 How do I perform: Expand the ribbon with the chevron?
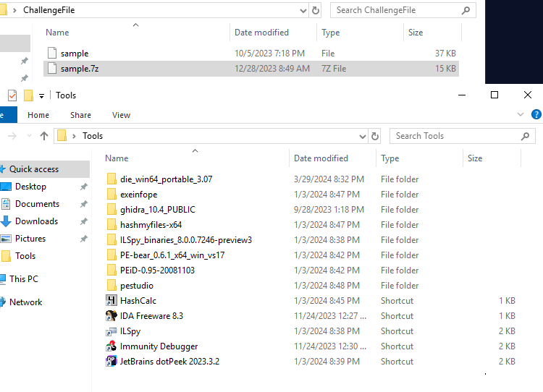click(520, 114)
